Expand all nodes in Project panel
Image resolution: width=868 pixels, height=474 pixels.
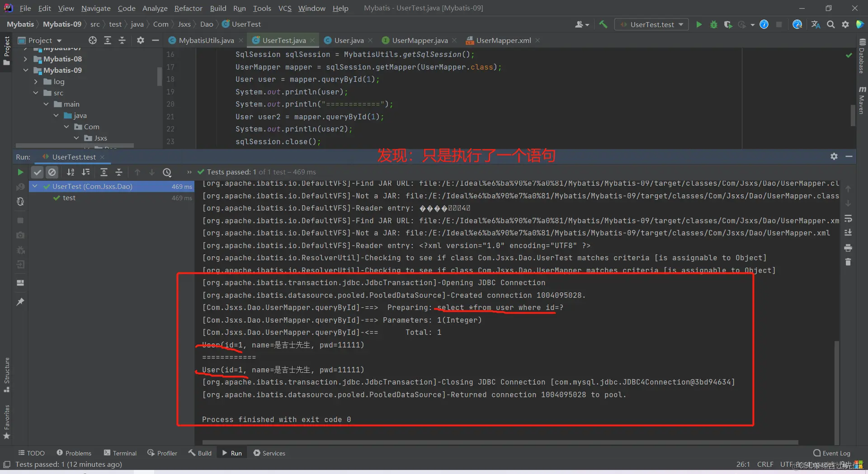click(x=108, y=40)
